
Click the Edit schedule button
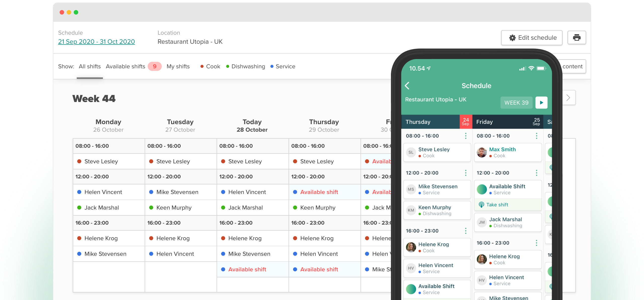tap(532, 38)
